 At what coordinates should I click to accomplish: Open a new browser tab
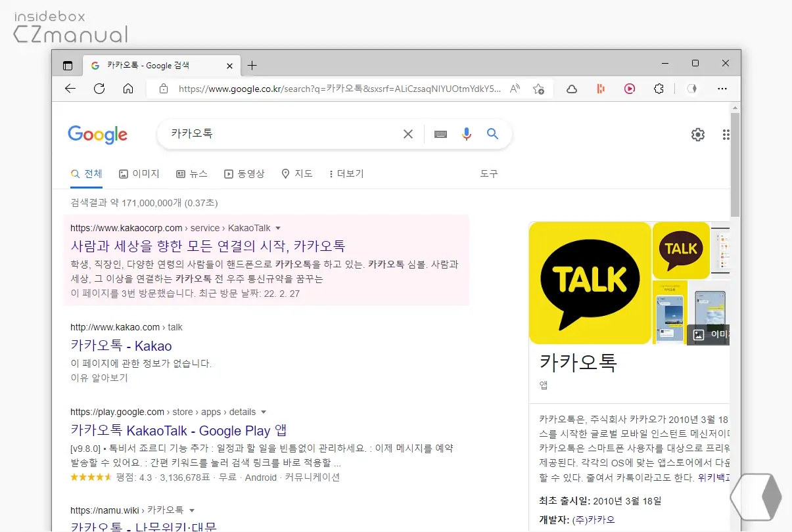click(252, 66)
